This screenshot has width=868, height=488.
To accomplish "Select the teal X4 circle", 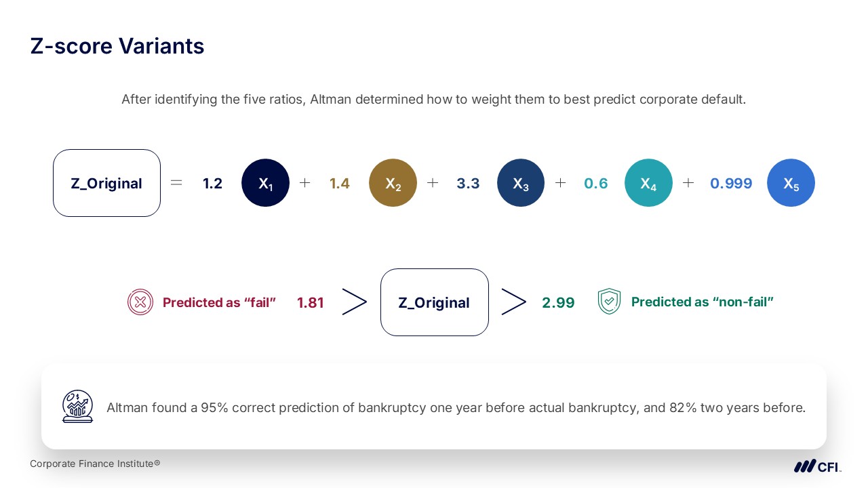I will point(648,183).
